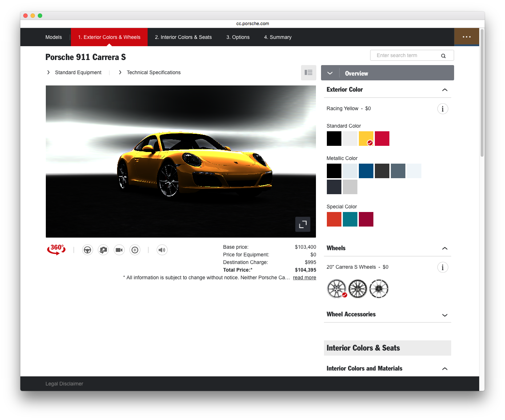Open info for Racing Yellow color

click(442, 109)
